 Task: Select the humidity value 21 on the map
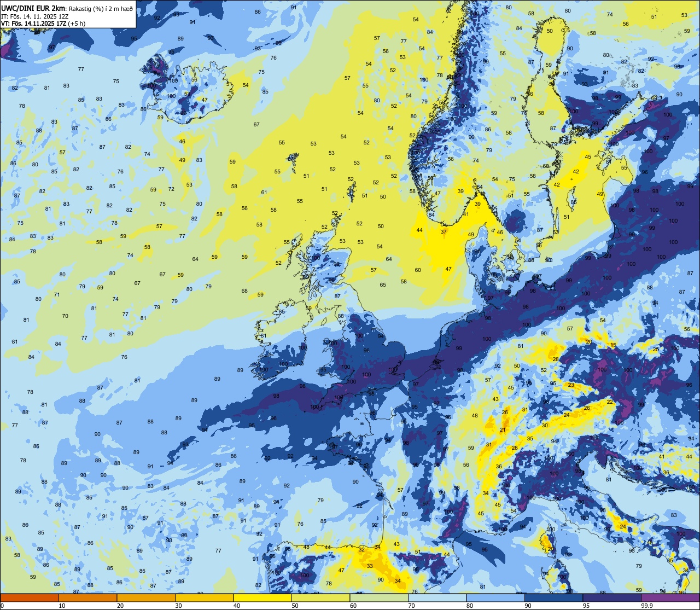502,430
